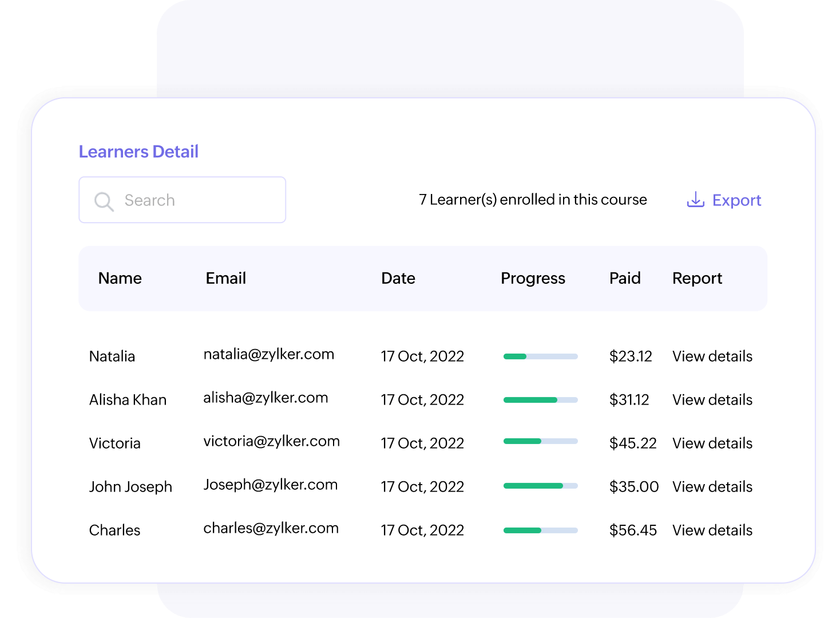Click the charles@zylker.com email address
The width and height of the screenshot is (840, 618).
[271, 528]
